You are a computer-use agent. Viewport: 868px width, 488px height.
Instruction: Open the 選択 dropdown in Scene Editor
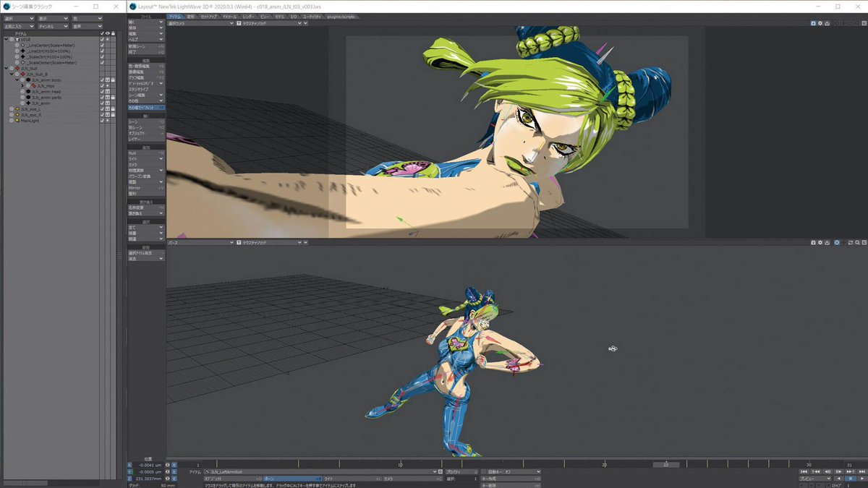click(x=20, y=19)
